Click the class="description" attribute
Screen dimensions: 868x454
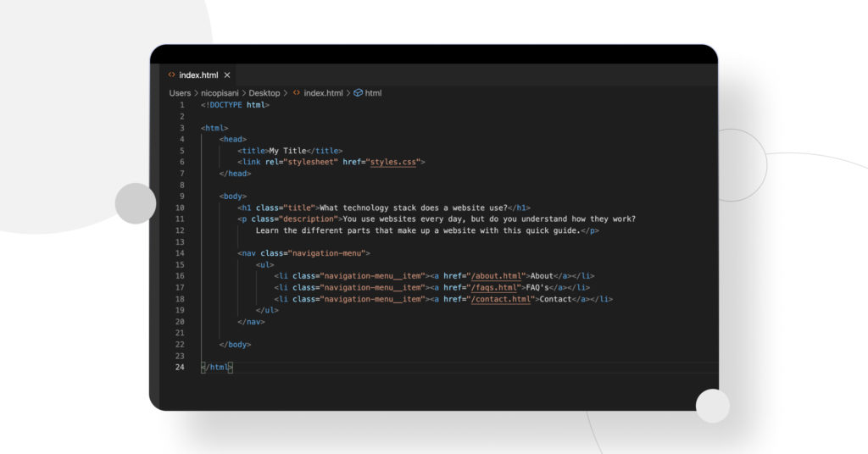click(x=295, y=219)
